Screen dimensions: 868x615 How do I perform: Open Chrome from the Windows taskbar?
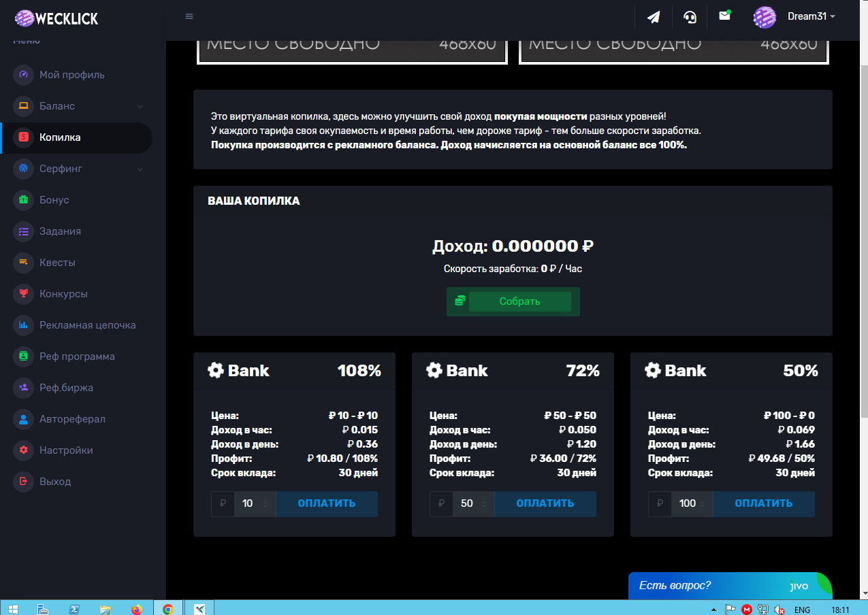click(168, 609)
